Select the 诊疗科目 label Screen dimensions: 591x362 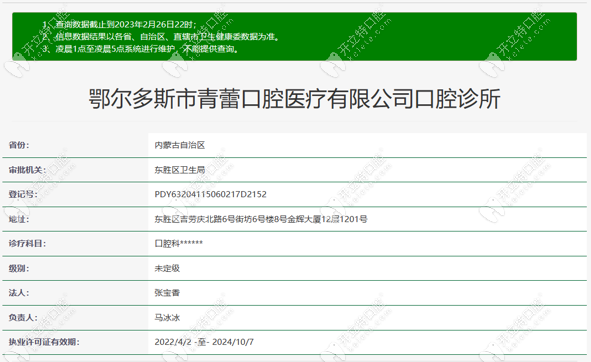[27, 244]
